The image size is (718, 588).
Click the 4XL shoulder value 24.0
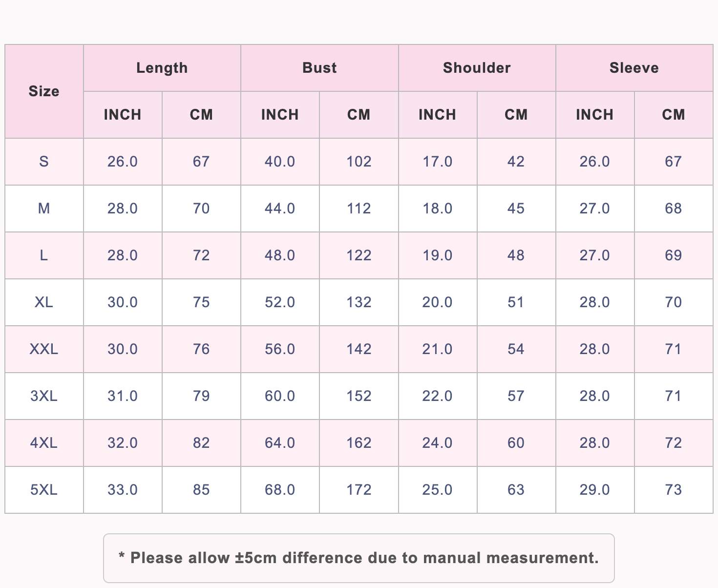438,443
